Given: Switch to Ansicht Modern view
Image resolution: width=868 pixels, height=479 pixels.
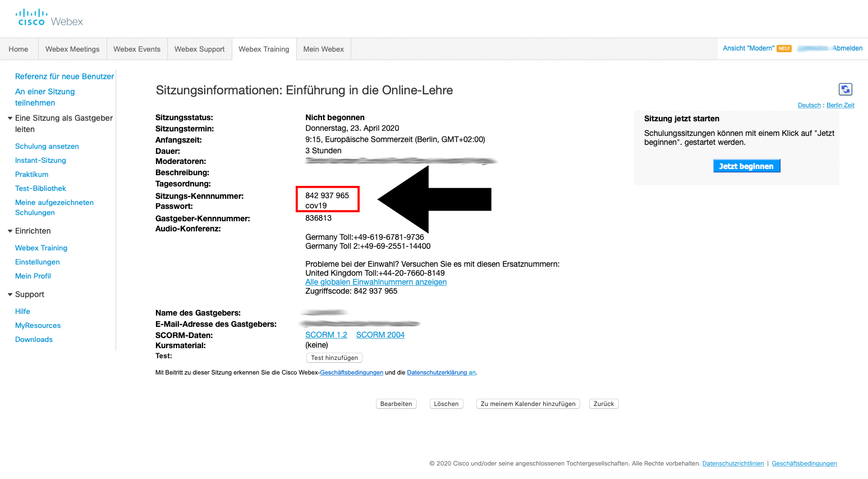Looking at the screenshot, I should (748, 48).
